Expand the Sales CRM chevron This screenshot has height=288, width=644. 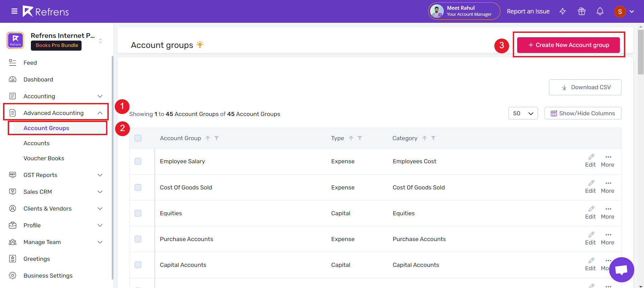tap(100, 192)
